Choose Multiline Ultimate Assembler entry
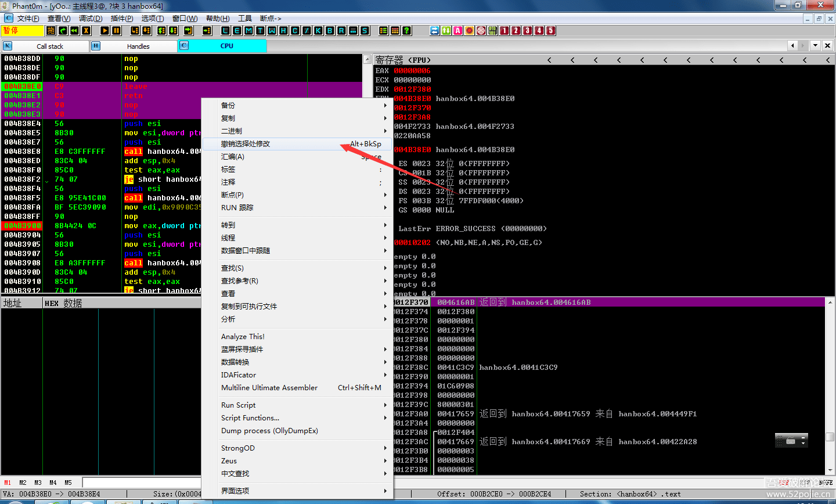 point(297,388)
